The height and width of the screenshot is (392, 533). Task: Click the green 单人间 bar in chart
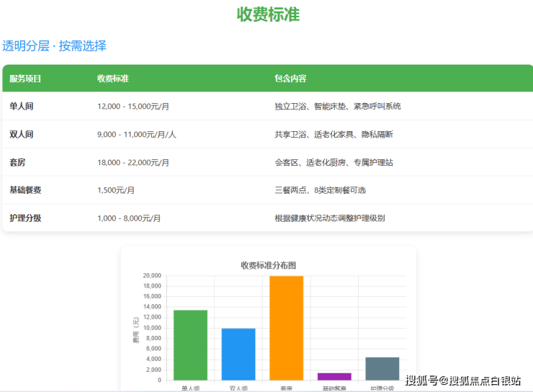click(x=190, y=344)
